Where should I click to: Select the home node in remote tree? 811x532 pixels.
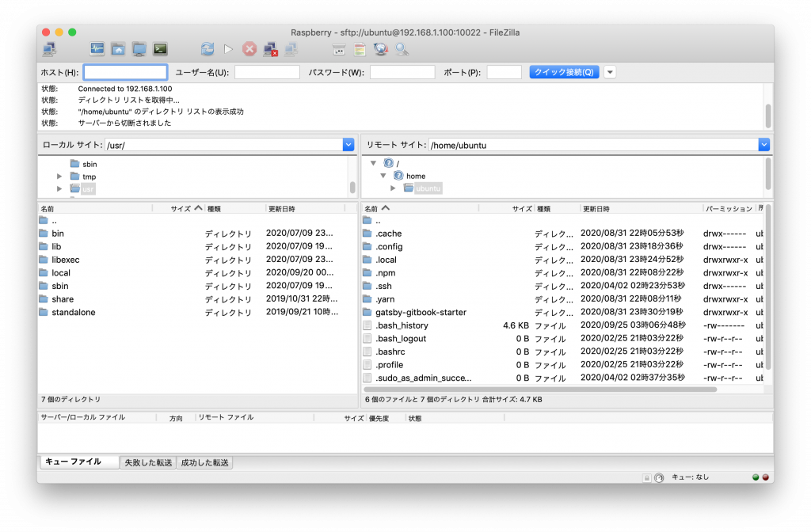pos(410,176)
